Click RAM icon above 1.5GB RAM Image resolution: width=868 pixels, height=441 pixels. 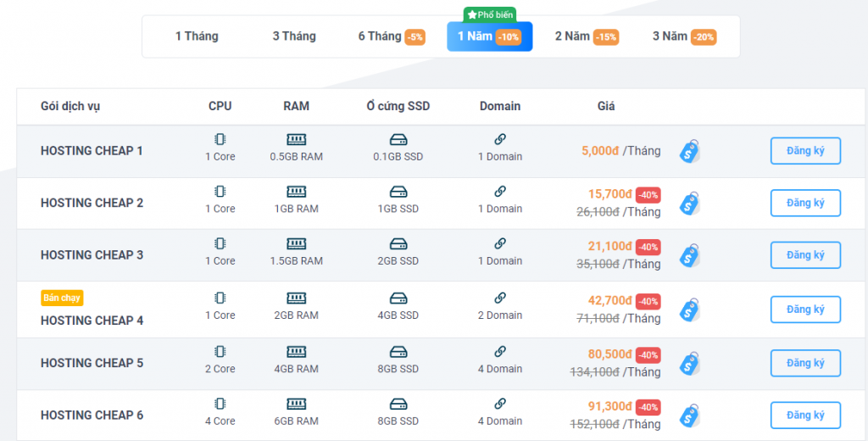coord(296,243)
